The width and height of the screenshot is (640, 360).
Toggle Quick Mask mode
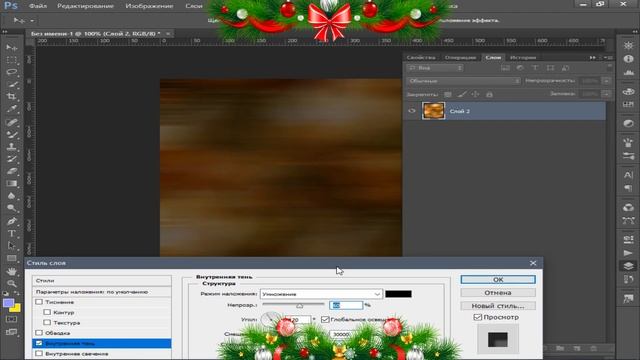pyautogui.click(x=11, y=319)
